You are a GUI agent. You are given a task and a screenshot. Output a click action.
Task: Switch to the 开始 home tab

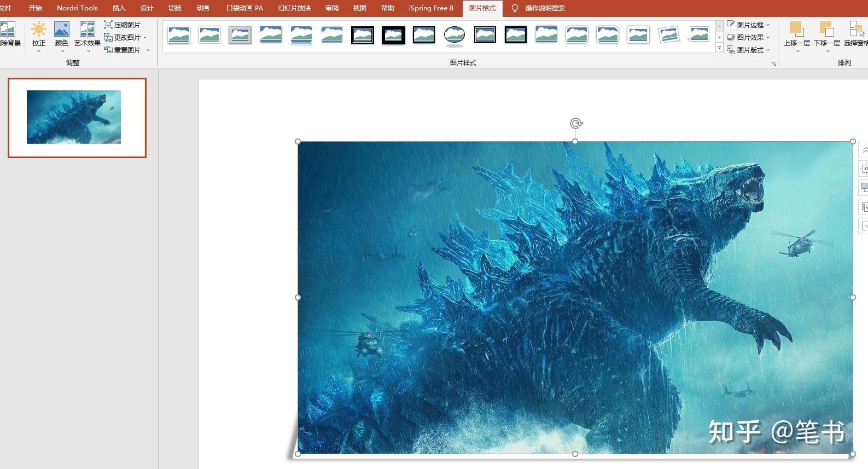coord(36,8)
